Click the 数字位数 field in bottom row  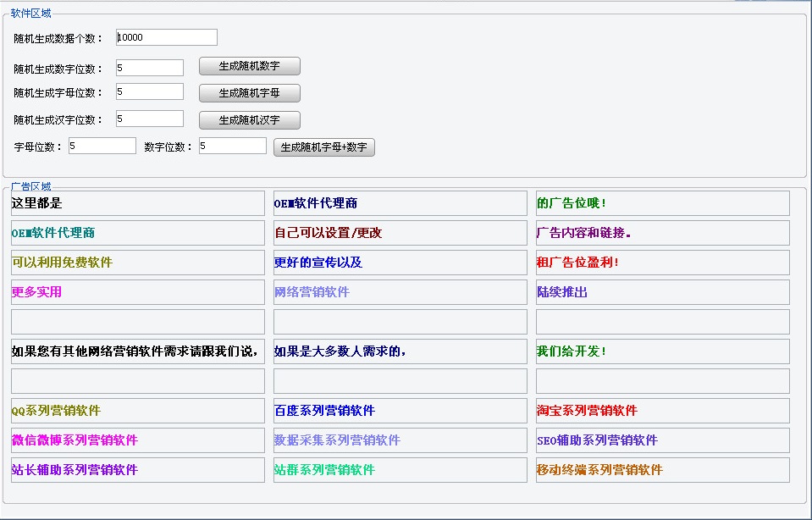(232, 146)
